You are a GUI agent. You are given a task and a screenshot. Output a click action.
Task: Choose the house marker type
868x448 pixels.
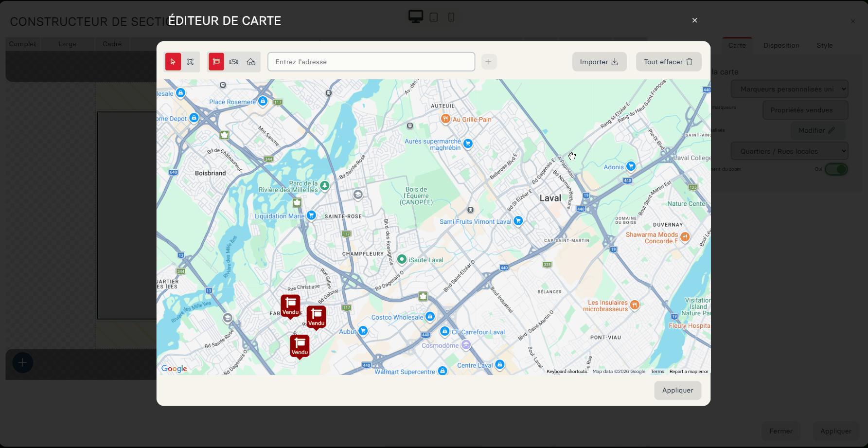pyautogui.click(x=251, y=62)
